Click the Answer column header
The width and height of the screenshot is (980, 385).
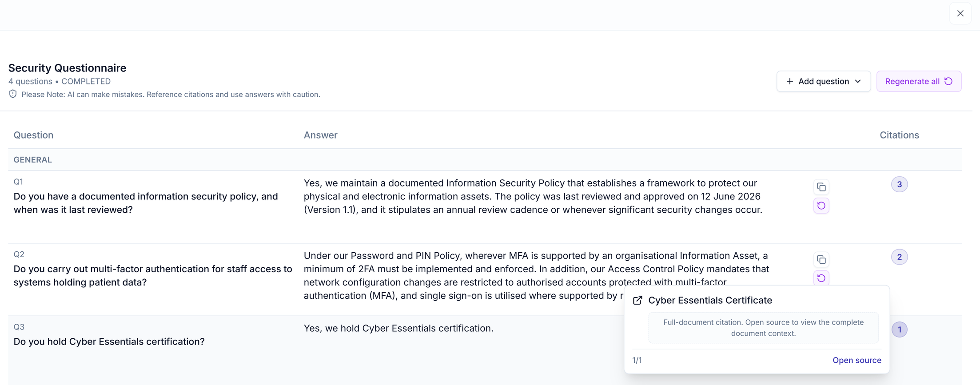(x=320, y=135)
